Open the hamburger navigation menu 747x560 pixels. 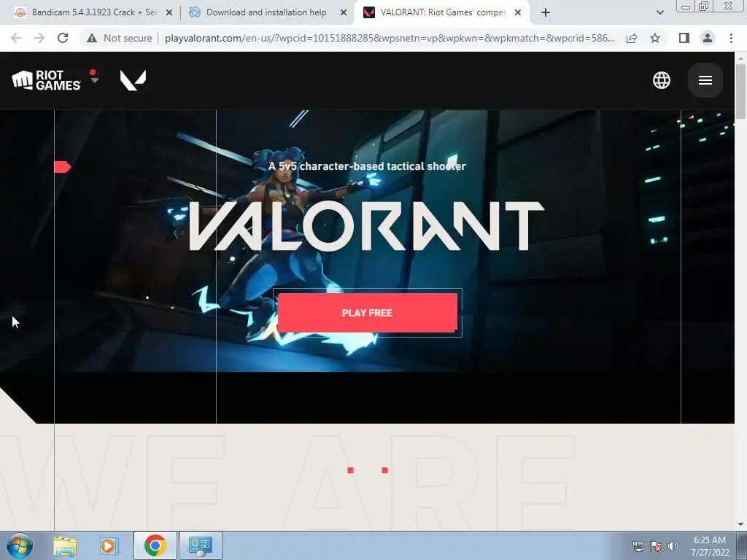[x=705, y=80]
